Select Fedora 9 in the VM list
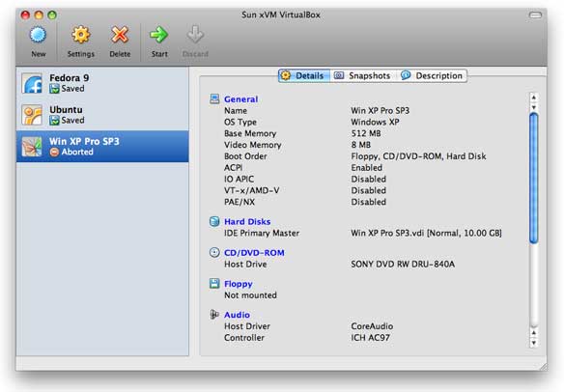 pos(102,83)
